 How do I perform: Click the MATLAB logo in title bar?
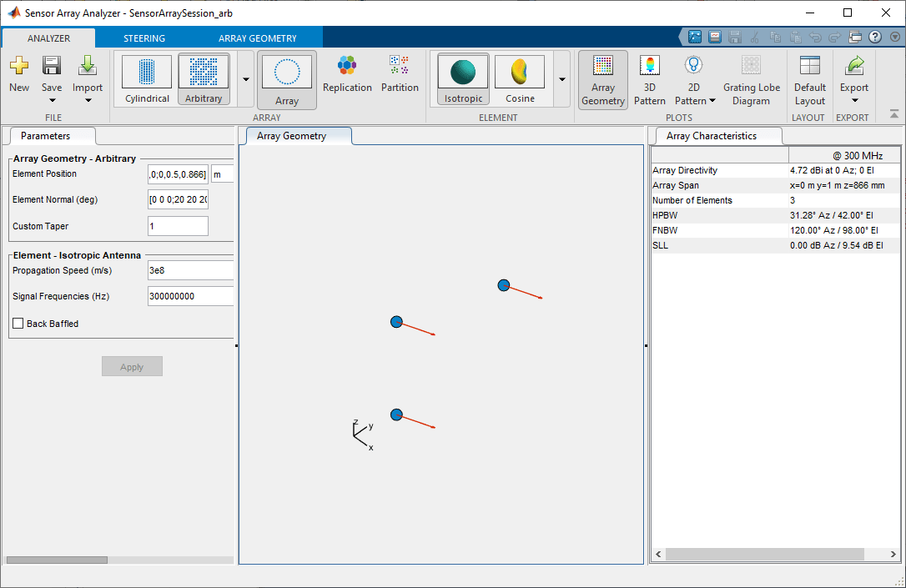click(14, 13)
